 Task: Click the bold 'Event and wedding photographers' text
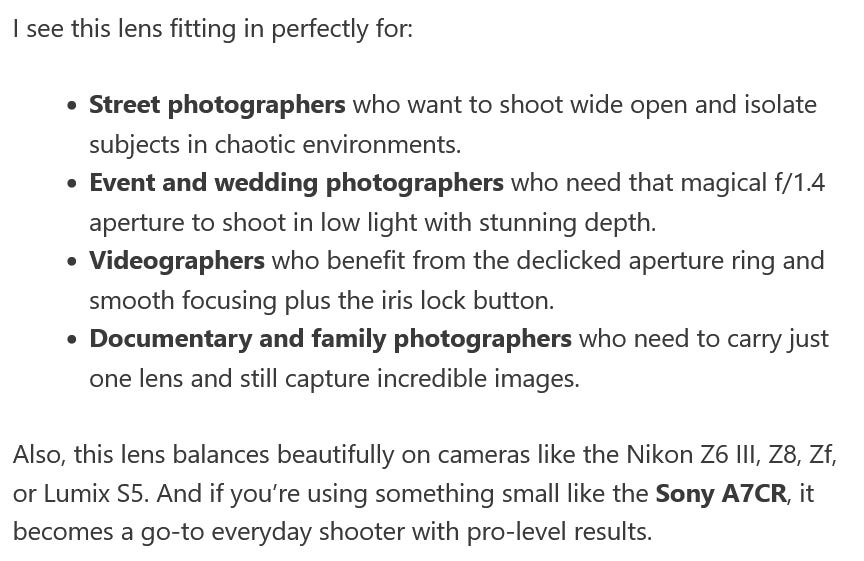pyautogui.click(x=296, y=183)
